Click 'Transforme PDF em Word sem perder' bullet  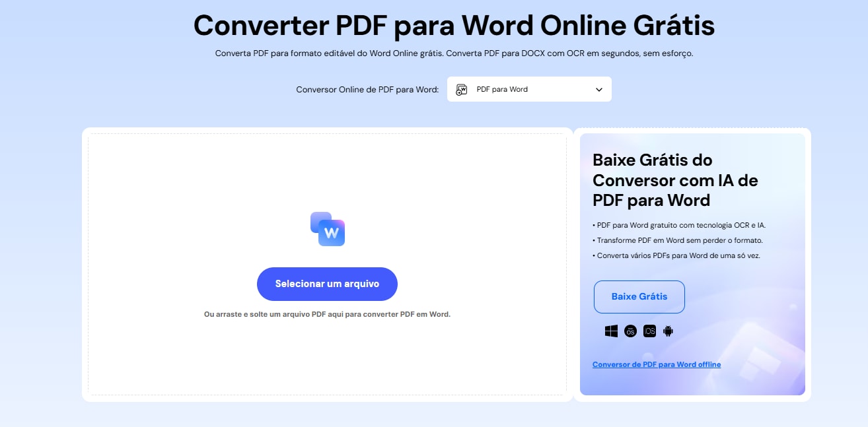pos(678,240)
